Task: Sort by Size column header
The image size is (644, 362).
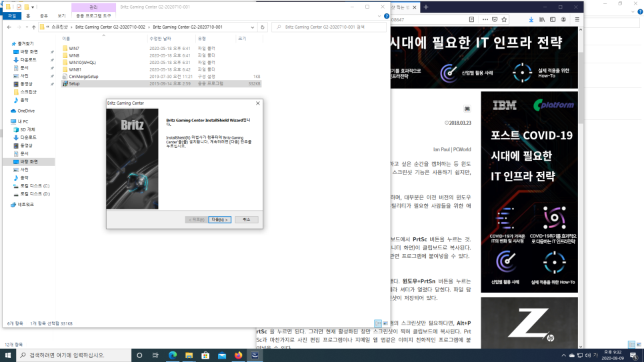Action: [x=242, y=39]
